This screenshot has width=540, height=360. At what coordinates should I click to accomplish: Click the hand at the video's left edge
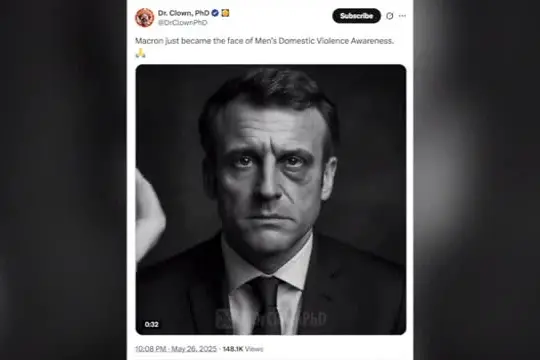149,215
